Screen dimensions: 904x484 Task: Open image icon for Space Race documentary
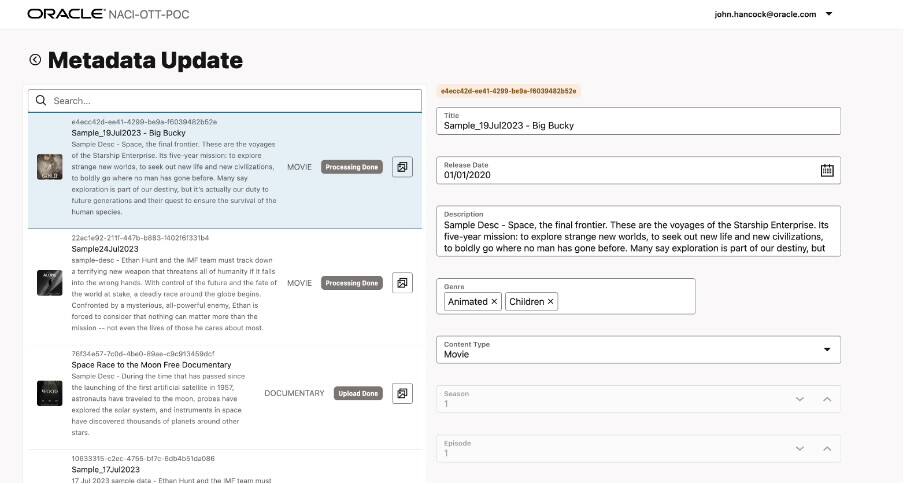(402, 393)
